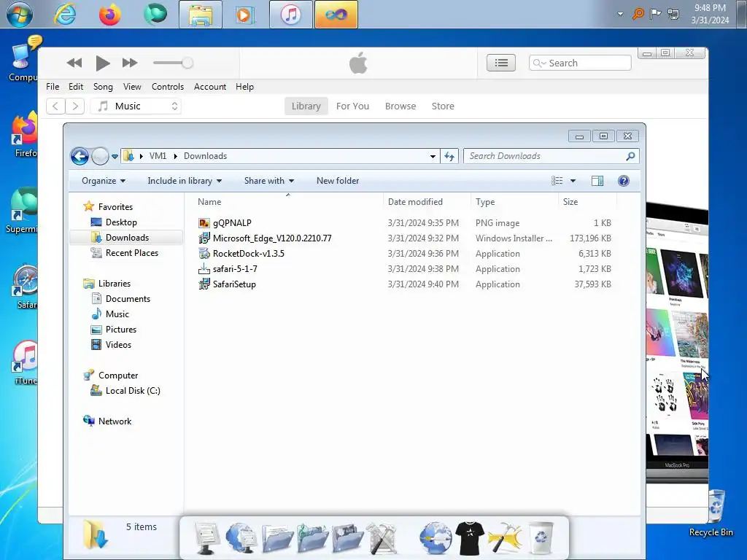Switch to the iTunes Store tab

(x=443, y=106)
